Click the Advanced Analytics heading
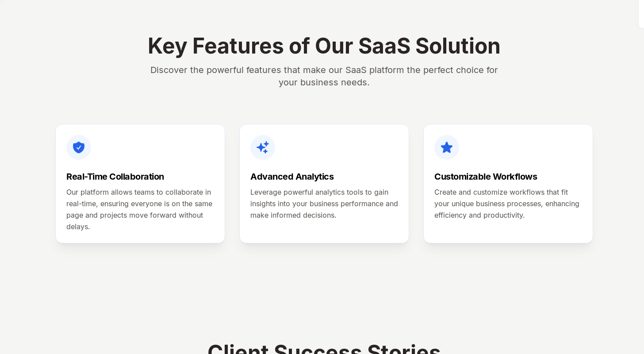Screen dimensions: 644x354 tap(292, 177)
